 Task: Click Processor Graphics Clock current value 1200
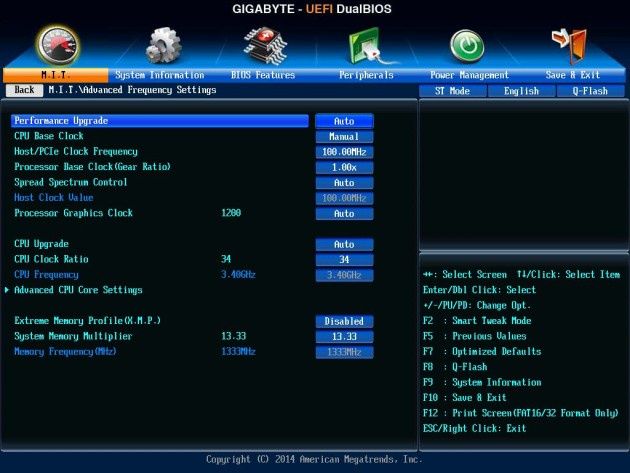[x=231, y=213]
